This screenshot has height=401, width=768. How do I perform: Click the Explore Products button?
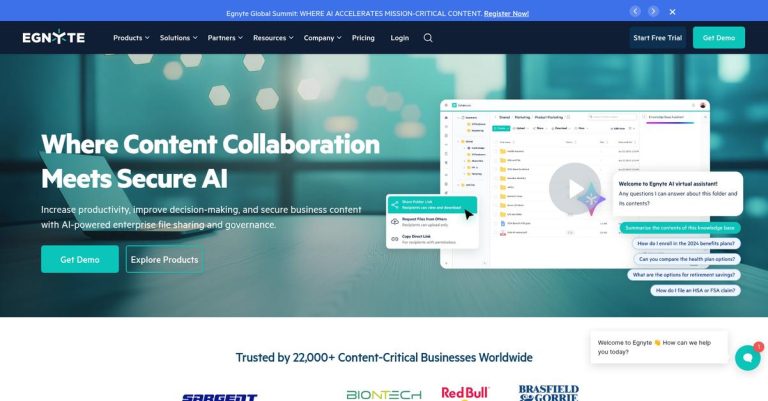pyautogui.click(x=165, y=259)
